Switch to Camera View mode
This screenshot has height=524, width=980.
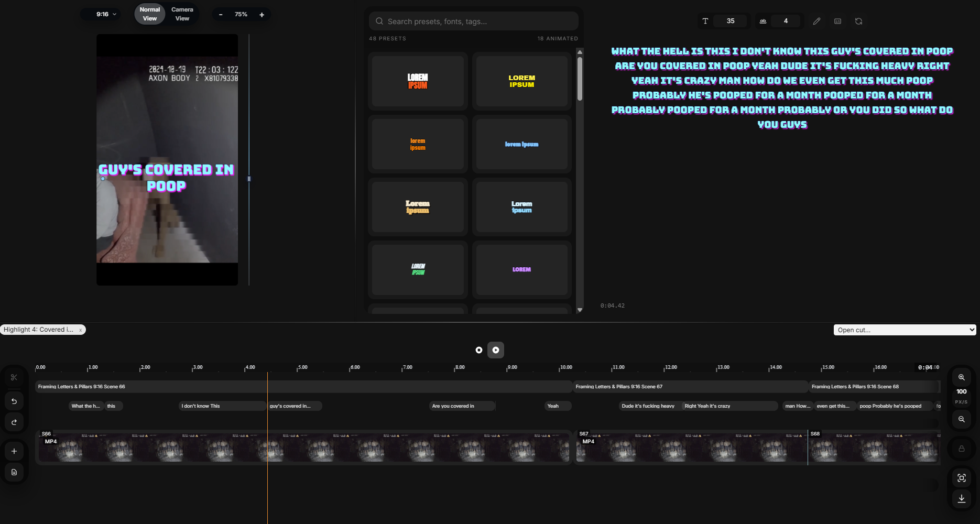tap(182, 14)
